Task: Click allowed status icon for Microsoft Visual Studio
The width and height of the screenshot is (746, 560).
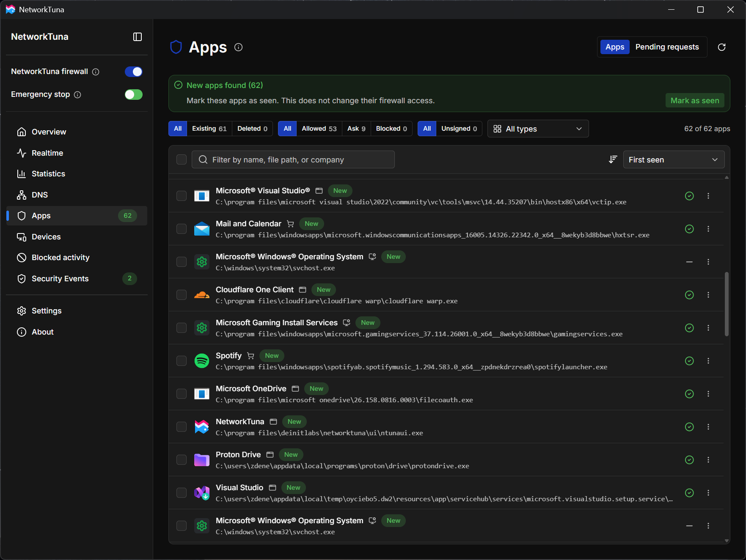Action: [689, 196]
